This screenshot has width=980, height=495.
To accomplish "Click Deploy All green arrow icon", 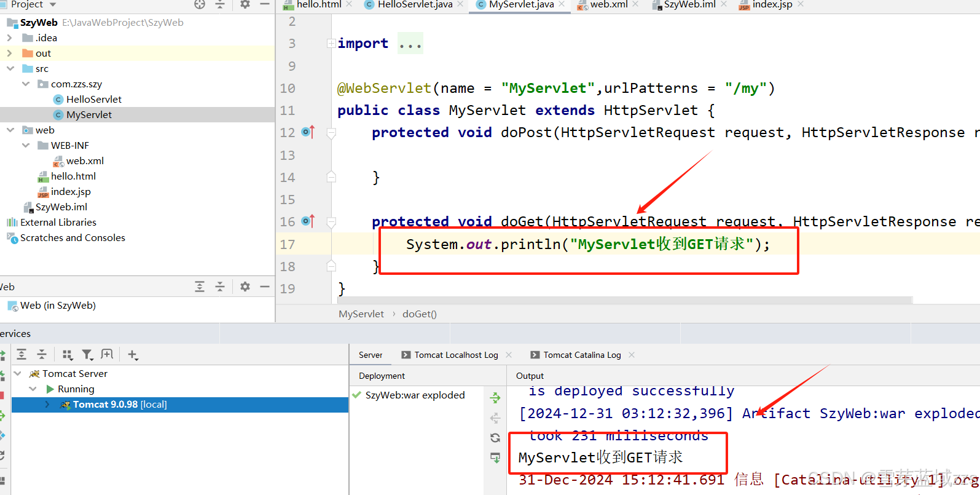I will click(495, 398).
